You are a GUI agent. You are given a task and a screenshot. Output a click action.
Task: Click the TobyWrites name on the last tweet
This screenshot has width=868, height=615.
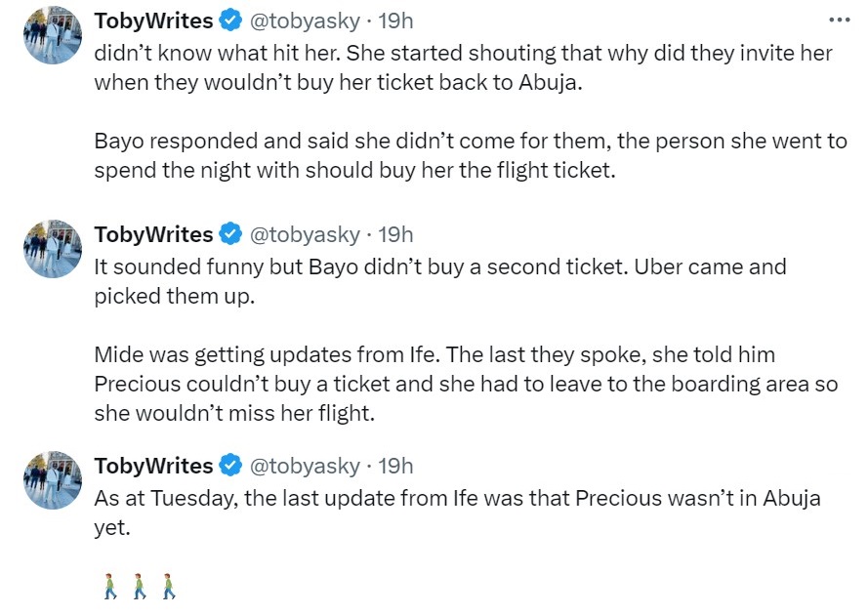[x=153, y=466]
